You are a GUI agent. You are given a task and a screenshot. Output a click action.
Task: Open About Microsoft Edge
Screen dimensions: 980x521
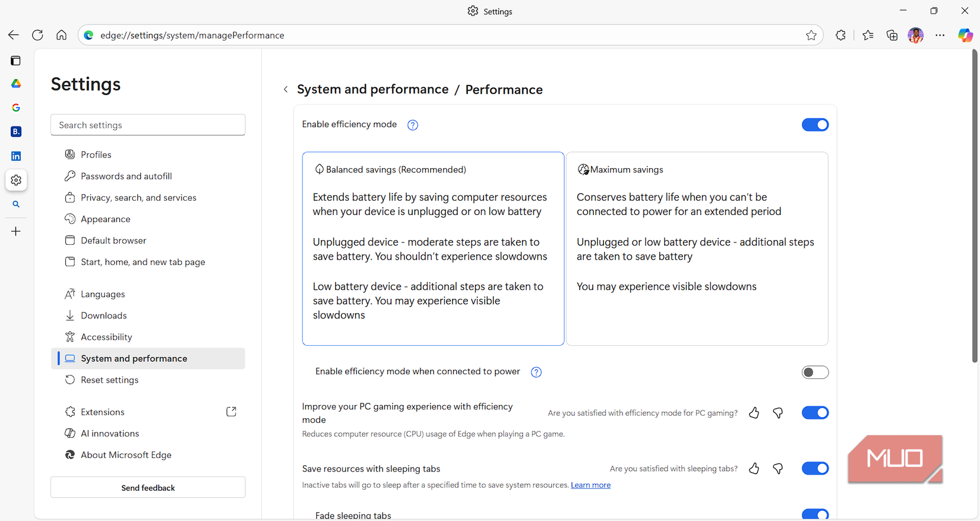tap(148, 454)
